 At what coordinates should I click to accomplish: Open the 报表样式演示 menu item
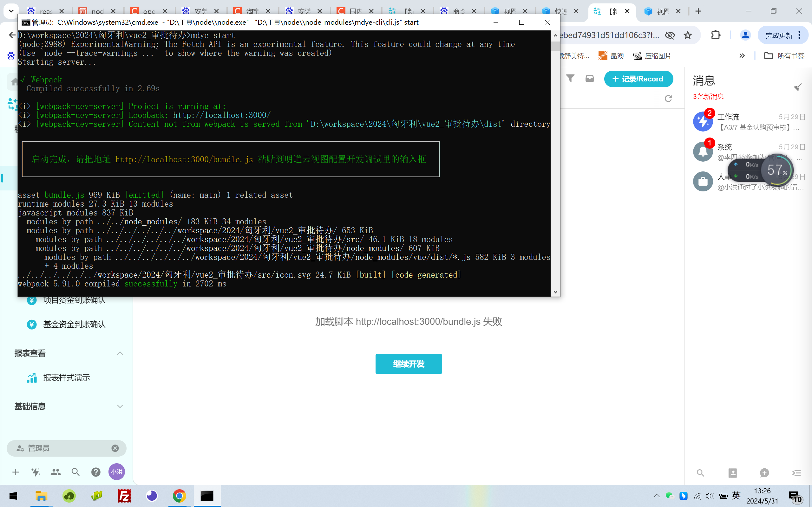click(66, 378)
